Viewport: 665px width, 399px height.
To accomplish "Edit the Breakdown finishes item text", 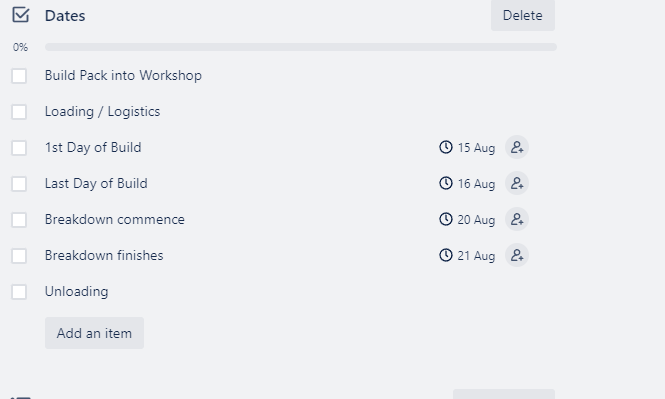I will click(104, 255).
